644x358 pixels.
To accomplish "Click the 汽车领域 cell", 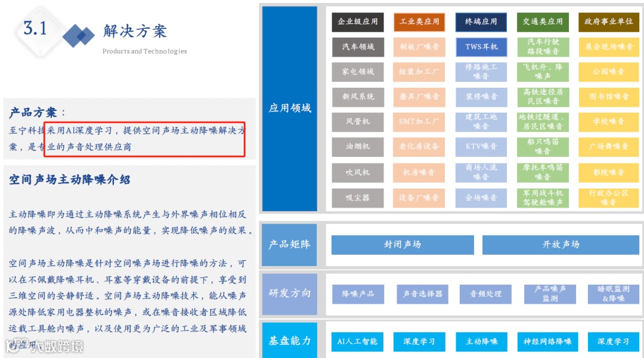I will (357, 47).
